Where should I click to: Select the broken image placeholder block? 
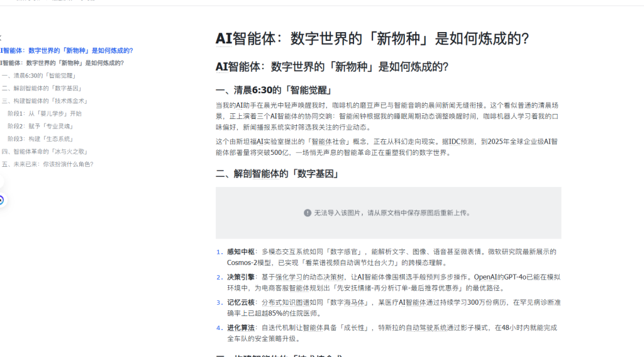point(388,213)
